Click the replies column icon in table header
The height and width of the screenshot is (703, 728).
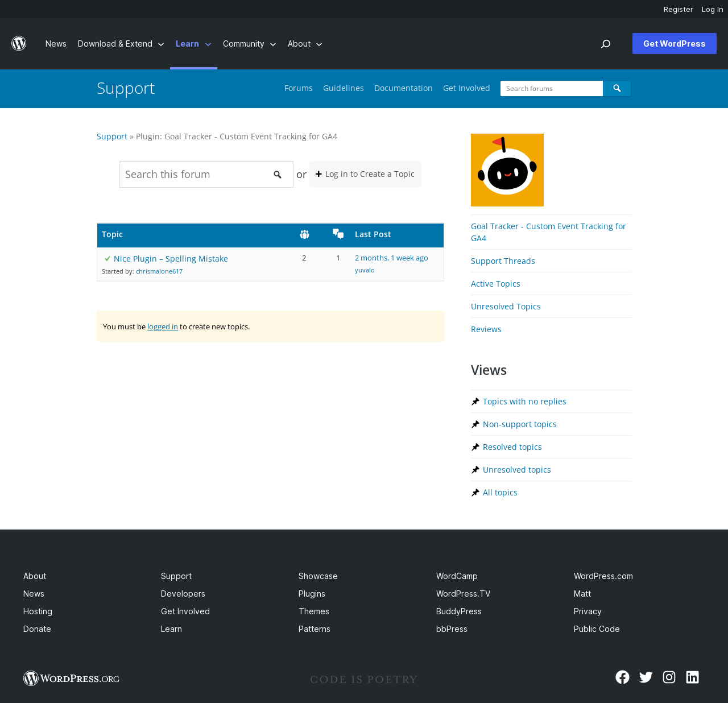[x=338, y=234]
